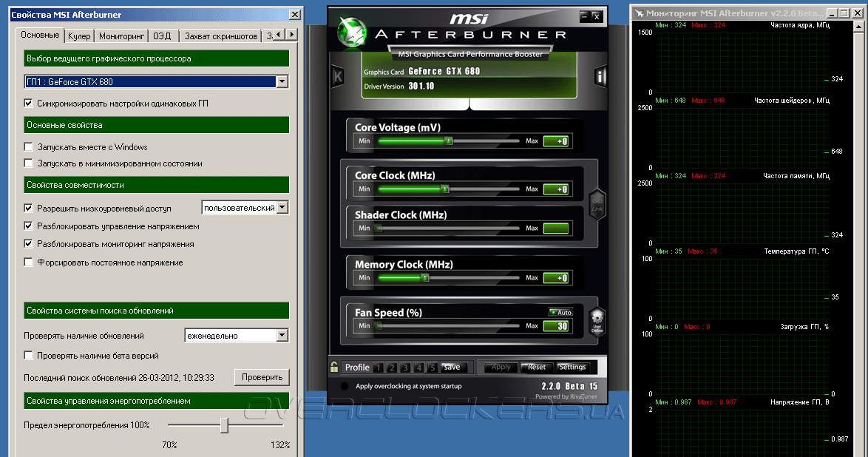Click the Memory Clock +0 value field

[556, 277]
